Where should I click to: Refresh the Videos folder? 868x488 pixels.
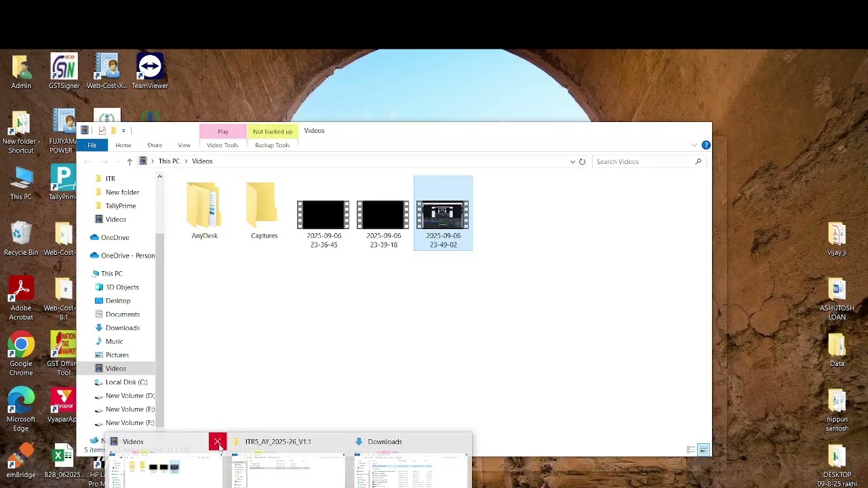click(x=582, y=161)
